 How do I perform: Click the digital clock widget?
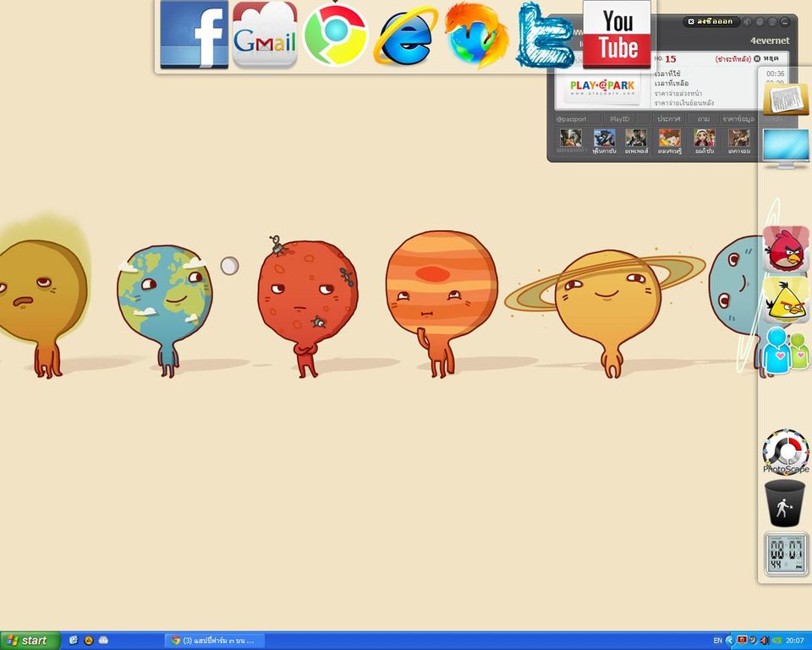tap(786, 554)
